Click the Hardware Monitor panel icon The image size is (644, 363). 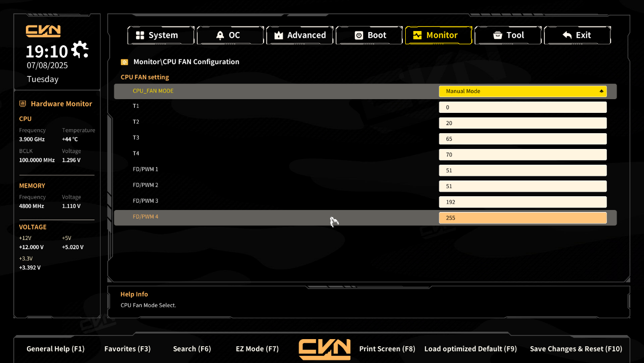coord(23,104)
